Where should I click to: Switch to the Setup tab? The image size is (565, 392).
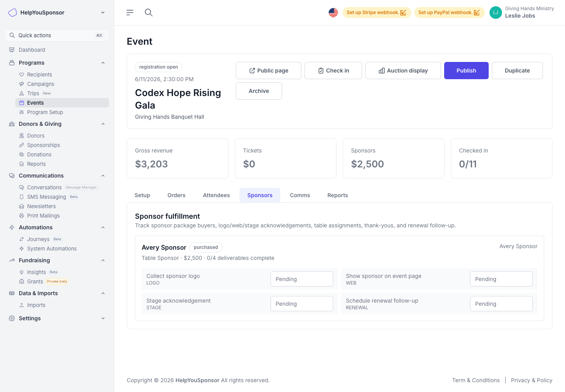click(x=142, y=195)
